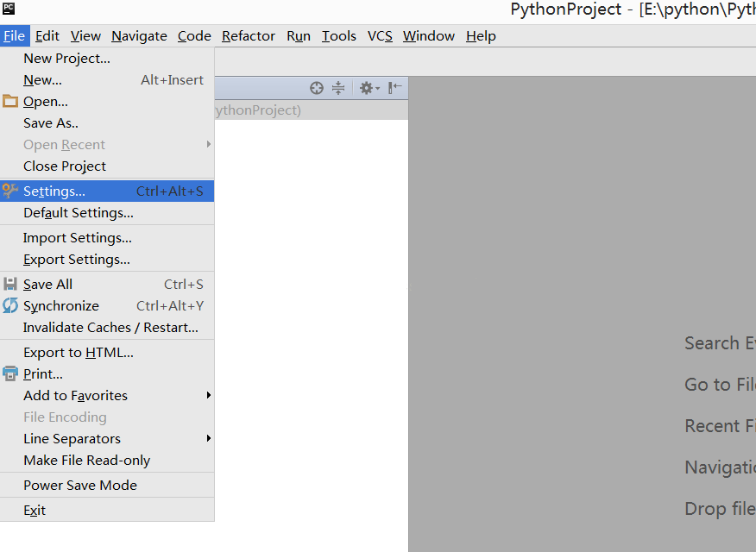This screenshot has width=756, height=552.
Task: Open the View menu
Action: point(85,36)
